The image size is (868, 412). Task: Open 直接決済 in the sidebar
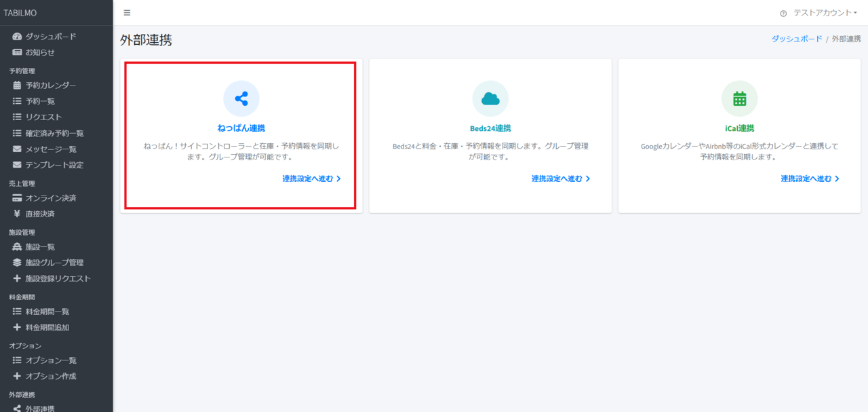(39, 214)
